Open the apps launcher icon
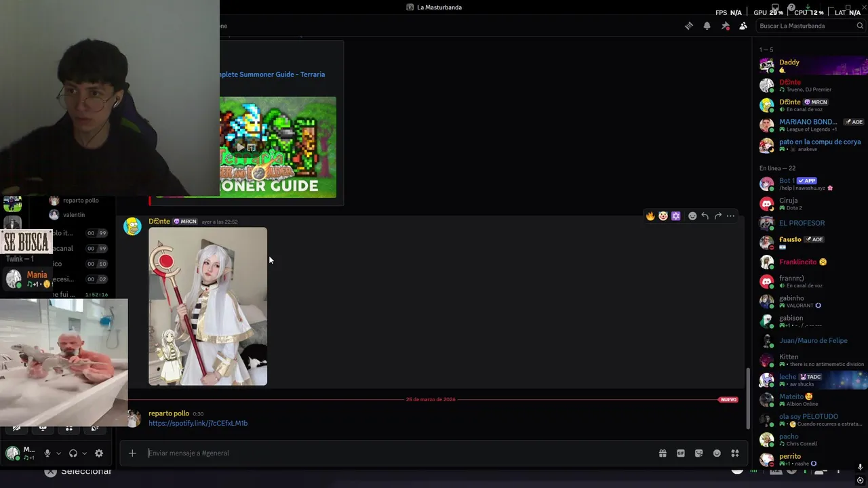868x488 pixels. (735, 453)
